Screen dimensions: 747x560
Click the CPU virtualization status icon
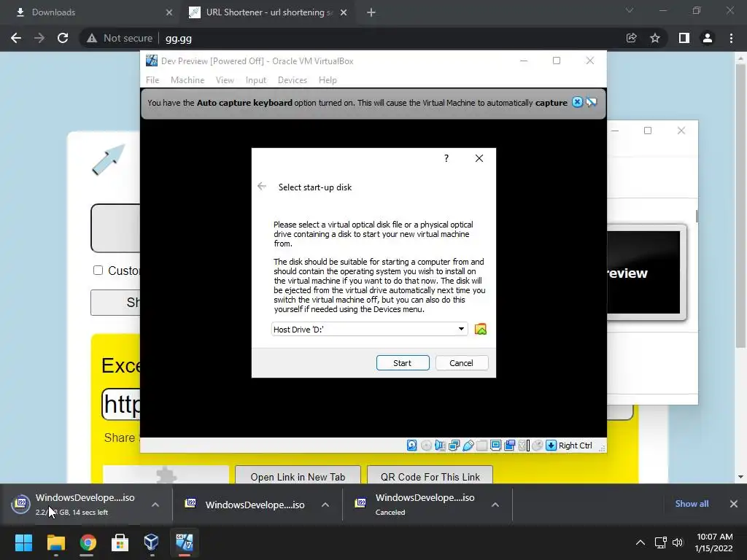pos(524,446)
